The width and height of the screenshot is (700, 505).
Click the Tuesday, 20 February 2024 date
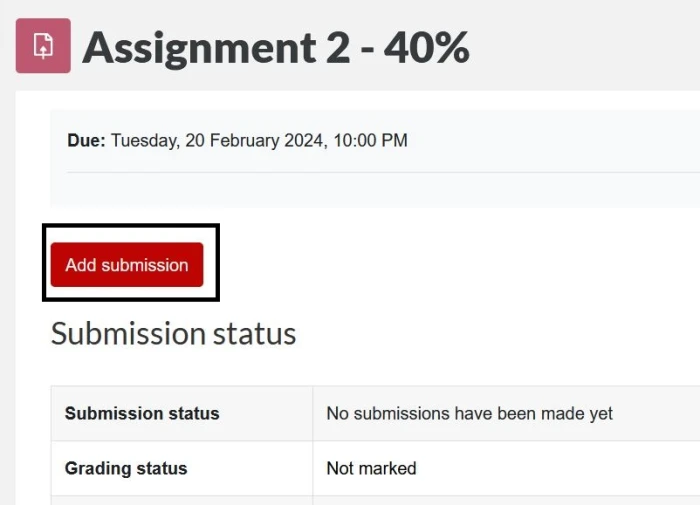(x=217, y=141)
